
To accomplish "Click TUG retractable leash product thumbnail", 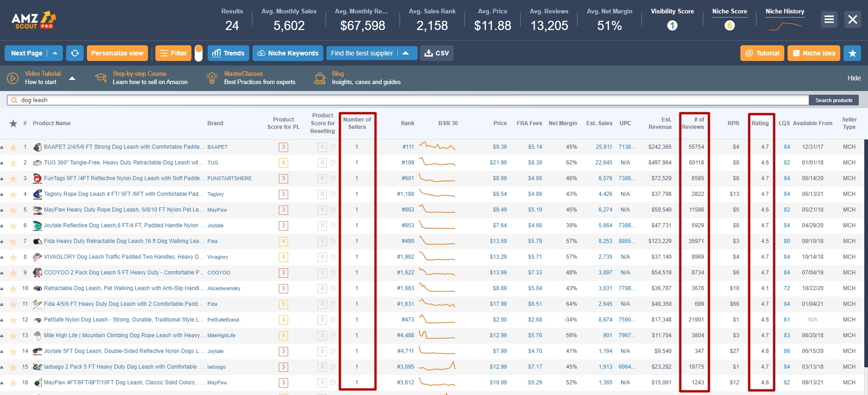I will click(x=37, y=163).
